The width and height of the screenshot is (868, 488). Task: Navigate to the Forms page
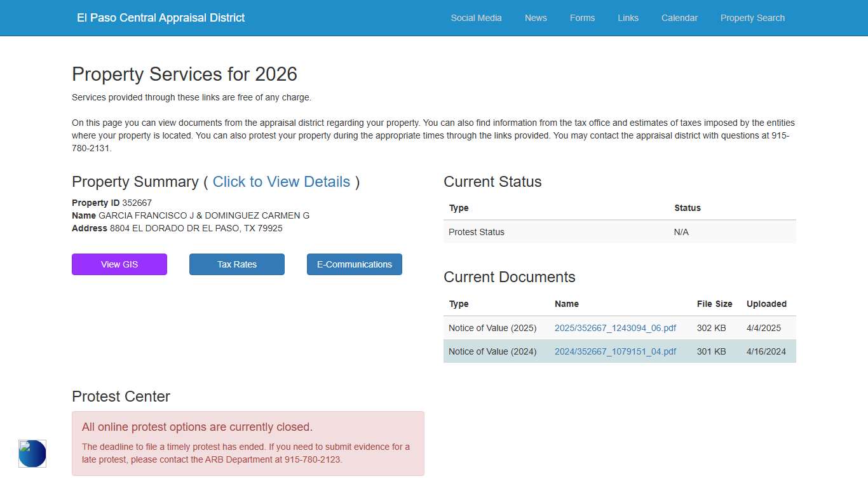582,18
